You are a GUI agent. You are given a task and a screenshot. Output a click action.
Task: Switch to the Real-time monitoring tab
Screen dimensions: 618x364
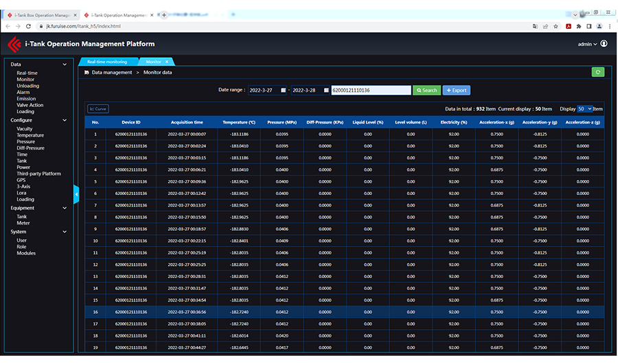[x=107, y=62]
